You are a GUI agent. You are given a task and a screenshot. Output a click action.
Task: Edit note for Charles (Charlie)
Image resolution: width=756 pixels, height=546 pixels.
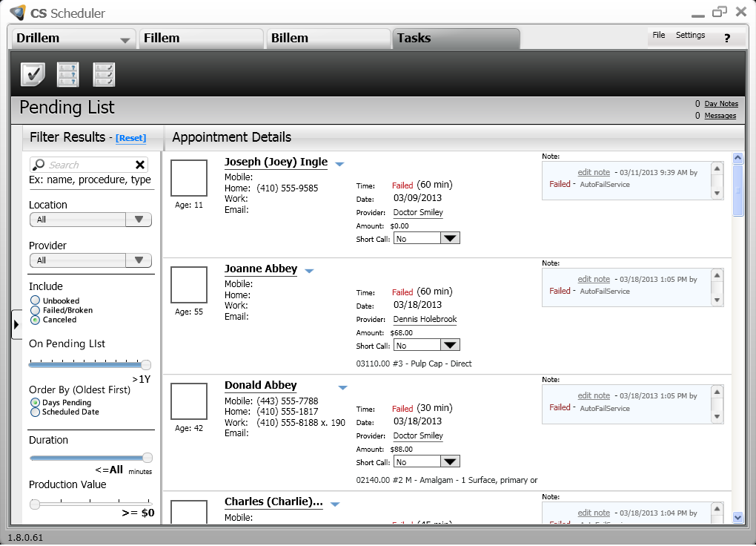tap(594, 513)
